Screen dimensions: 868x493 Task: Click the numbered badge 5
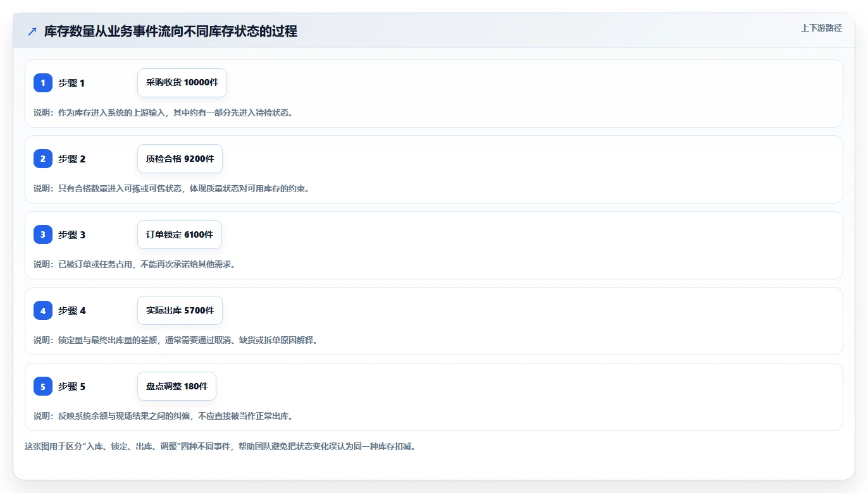coord(43,386)
